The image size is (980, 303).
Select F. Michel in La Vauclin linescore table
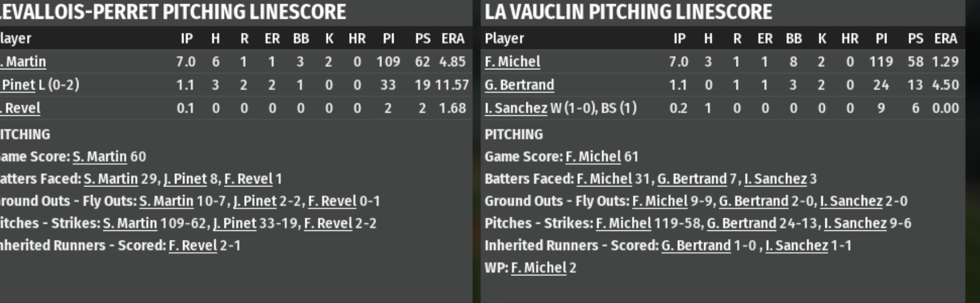click(x=513, y=62)
